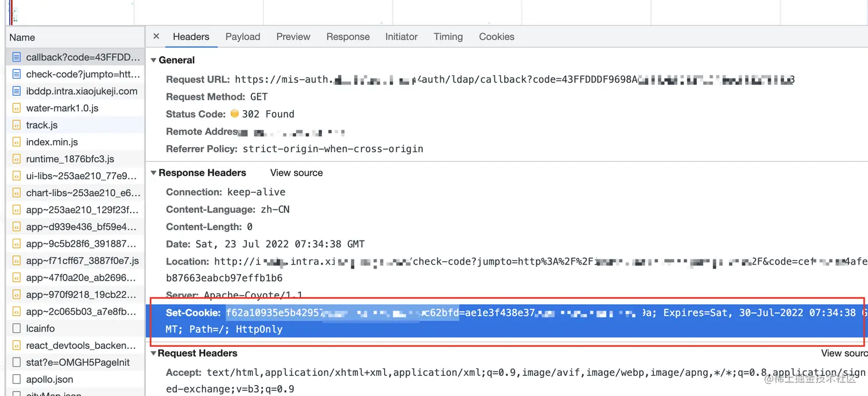The height and width of the screenshot is (396, 868).
Task: Open the Initiator tab
Action: (x=401, y=37)
